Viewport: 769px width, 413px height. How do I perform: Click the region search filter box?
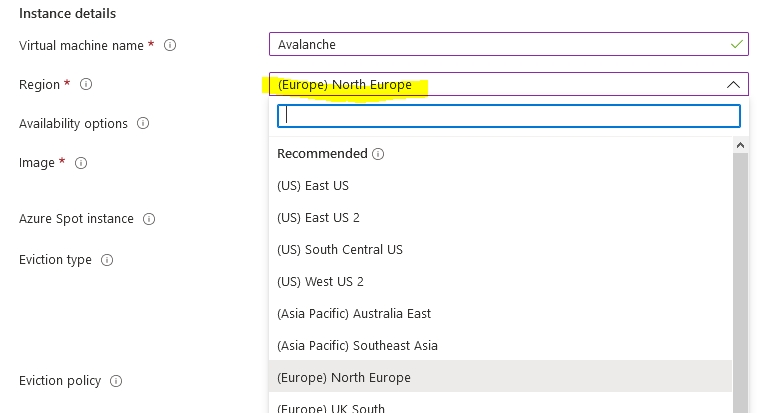508,115
